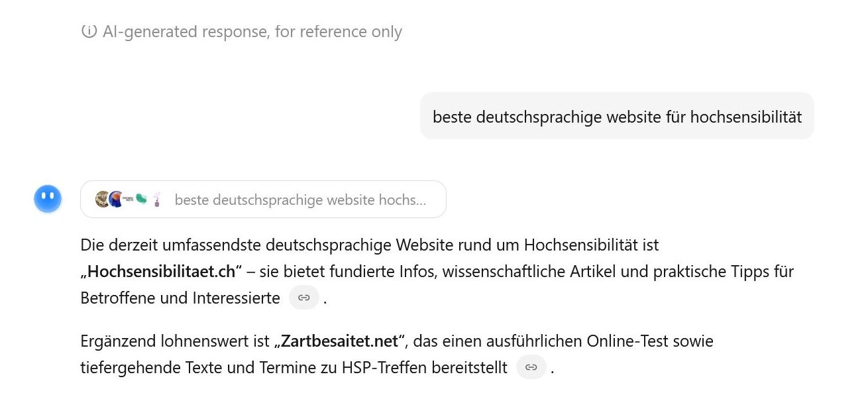Click the first brown spotted source favicon
Viewport: 868px width, 405px height.
point(102,199)
